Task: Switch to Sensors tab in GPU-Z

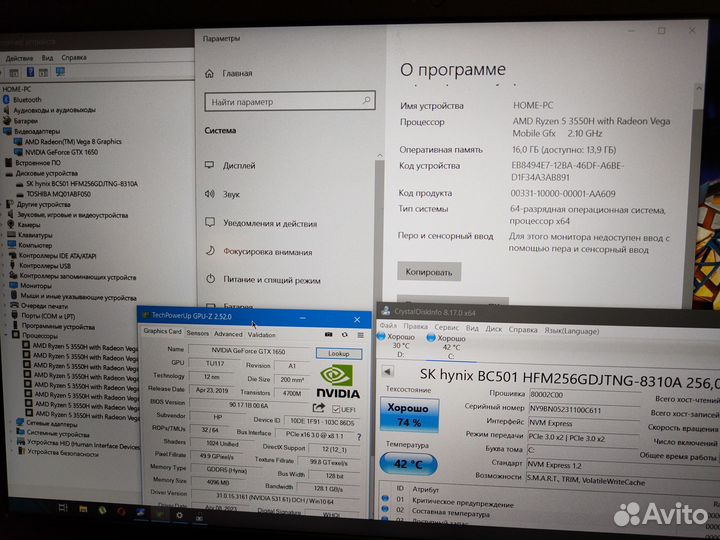Action: (197, 333)
